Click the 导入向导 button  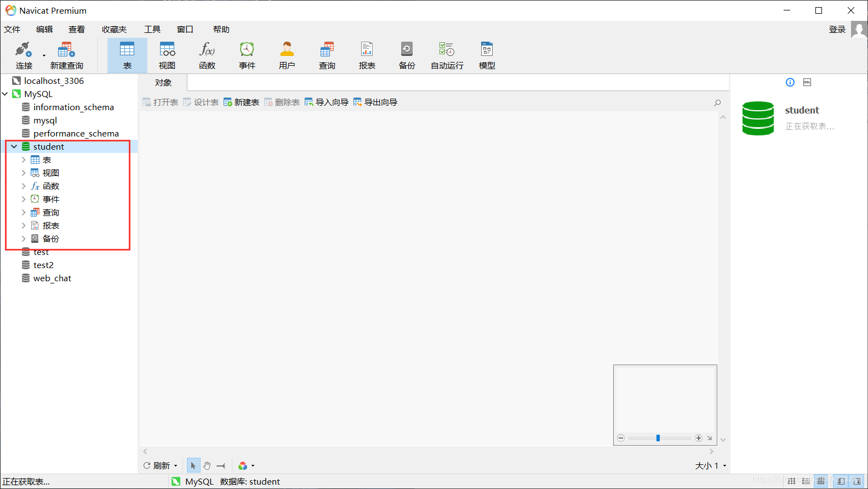327,103
